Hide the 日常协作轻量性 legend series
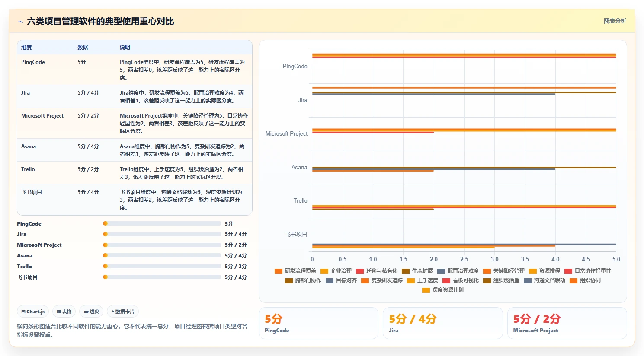 pos(588,271)
